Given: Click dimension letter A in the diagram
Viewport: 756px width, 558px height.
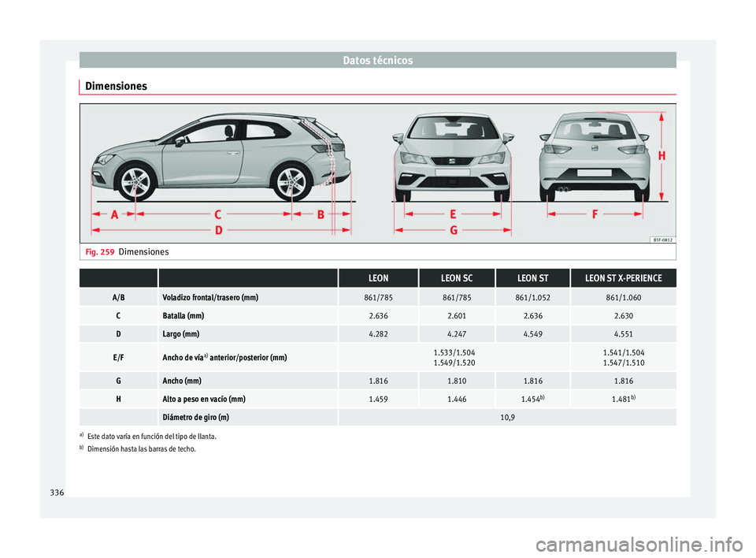Looking at the screenshot, I should pyautogui.click(x=115, y=214).
